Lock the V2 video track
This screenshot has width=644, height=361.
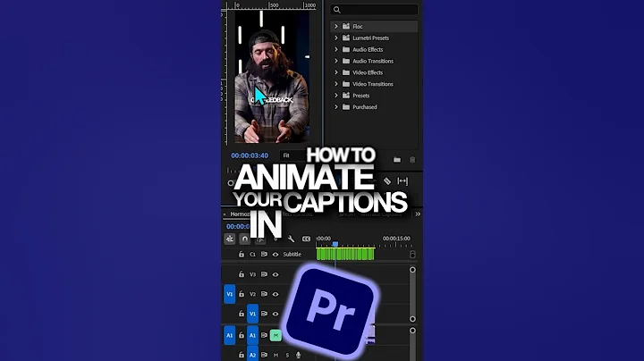click(x=241, y=294)
